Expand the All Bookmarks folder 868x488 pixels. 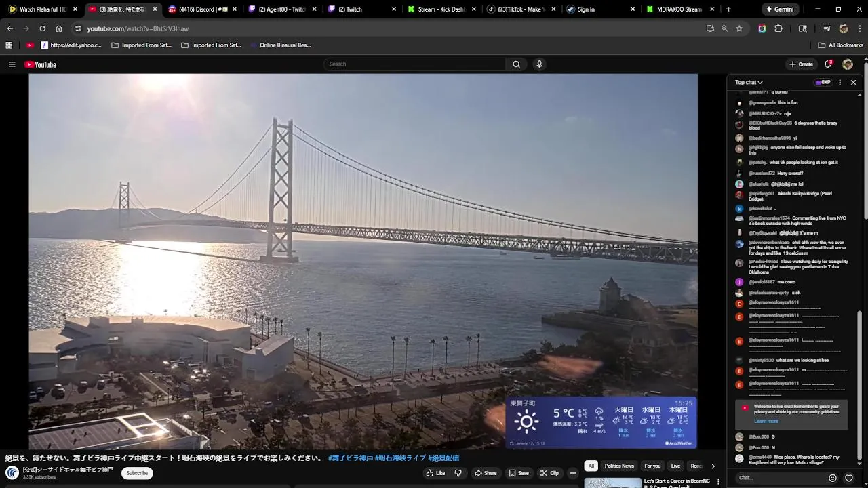pyautogui.click(x=840, y=45)
